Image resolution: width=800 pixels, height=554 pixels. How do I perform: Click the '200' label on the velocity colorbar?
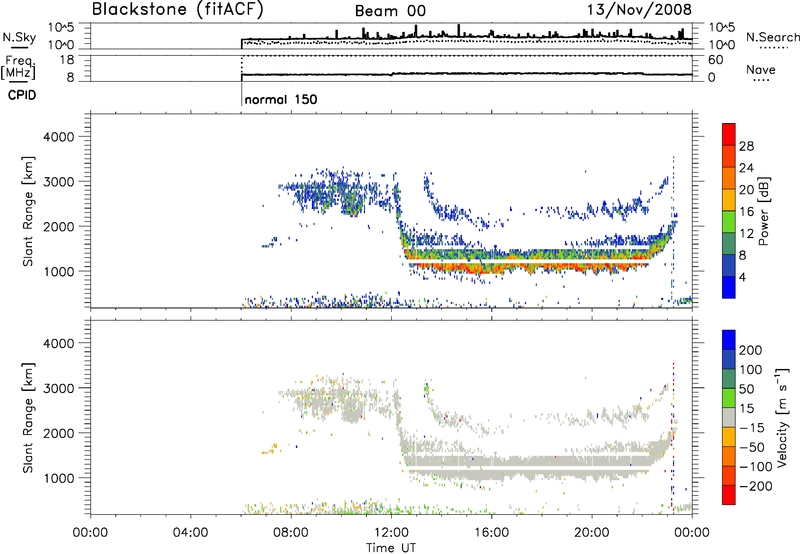click(x=751, y=350)
